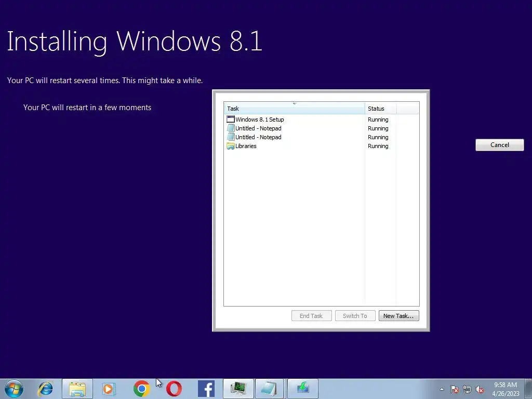Select the first Untitled - Notepad task

pyautogui.click(x=321, y=128)
